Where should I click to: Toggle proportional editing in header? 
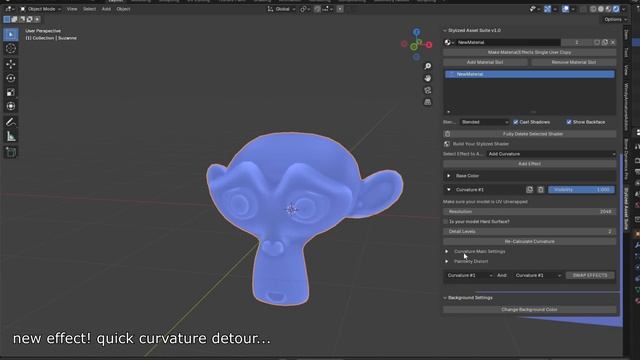tap(340, 9)
